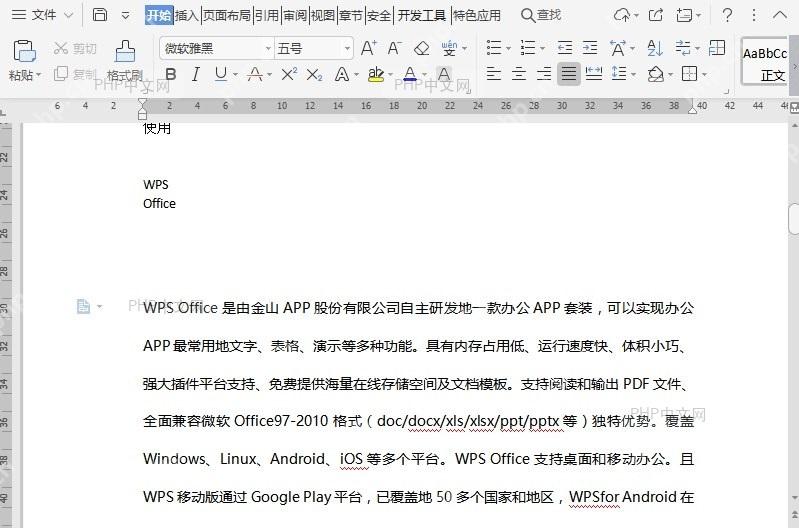Screen dimensions: 799x528
Task: Click the table tool icon in ribbon
Action: [717, 48]
